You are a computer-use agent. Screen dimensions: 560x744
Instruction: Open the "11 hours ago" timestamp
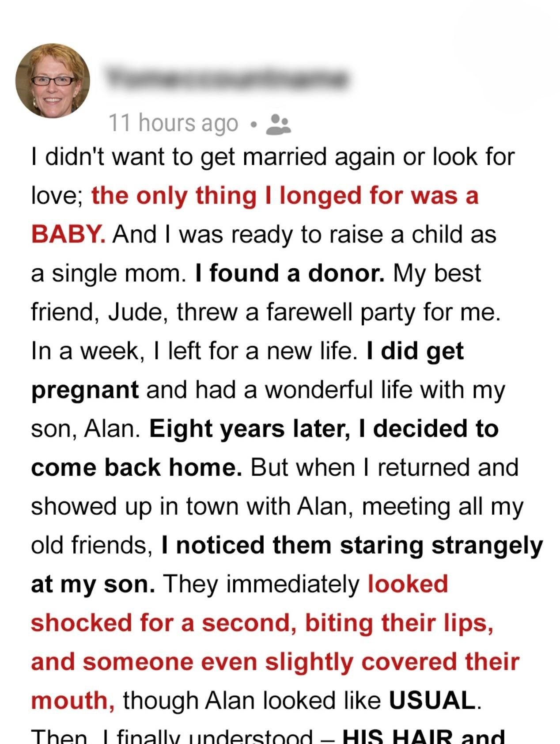coord(173,123)
